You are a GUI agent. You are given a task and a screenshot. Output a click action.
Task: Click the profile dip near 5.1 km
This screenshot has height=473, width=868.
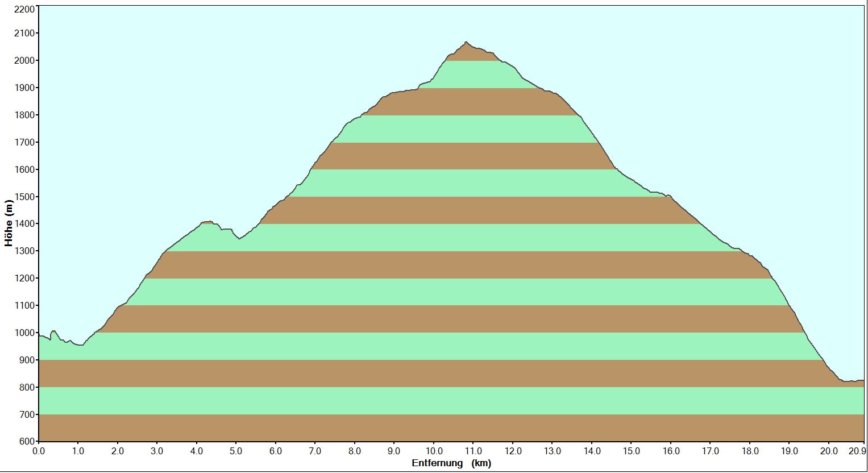click(x=239, y=238)
